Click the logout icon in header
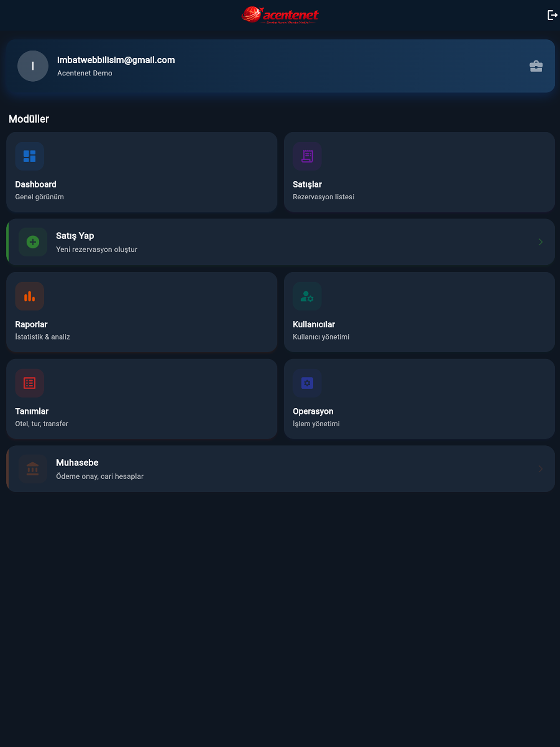The height and width of the screenshot is (747, 560). coord(552,15)
